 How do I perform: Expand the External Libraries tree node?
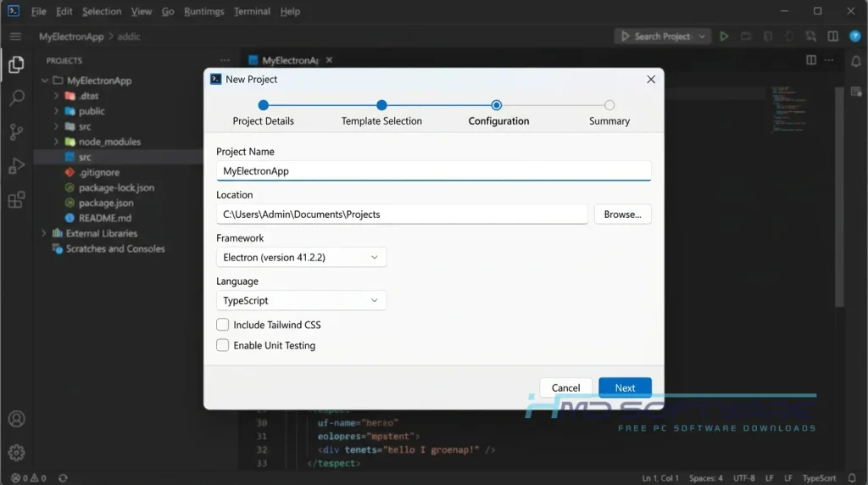pos(44,233)
